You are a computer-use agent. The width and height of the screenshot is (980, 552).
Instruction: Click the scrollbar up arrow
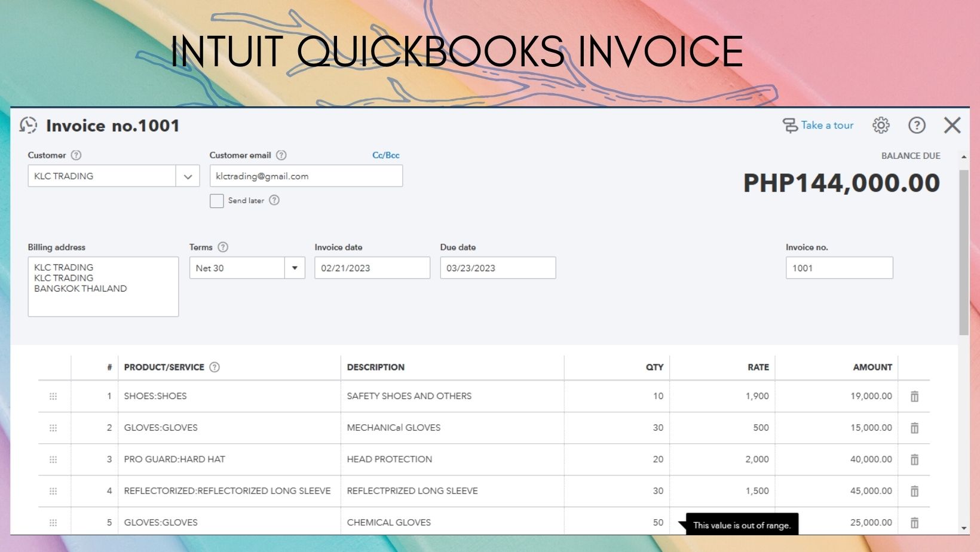963,157
